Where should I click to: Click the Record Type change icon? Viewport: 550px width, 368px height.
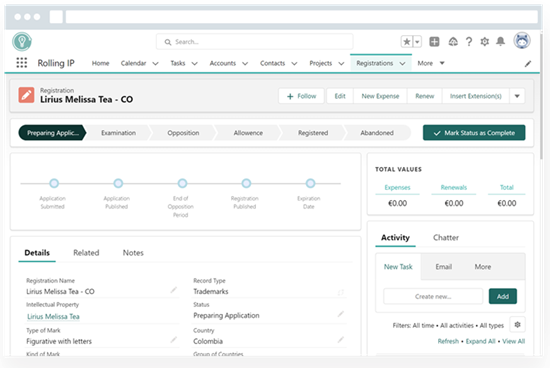[x=340, y=292]
